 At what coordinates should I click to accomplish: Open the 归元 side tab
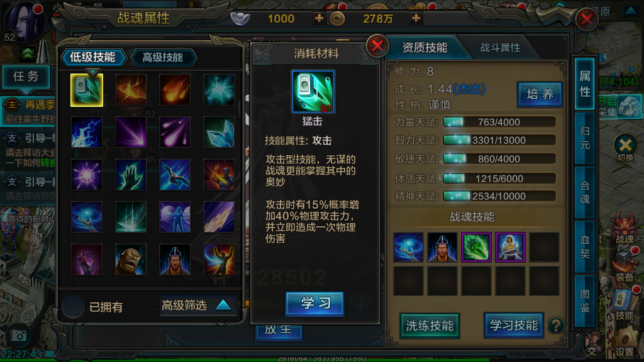(584, 138)
